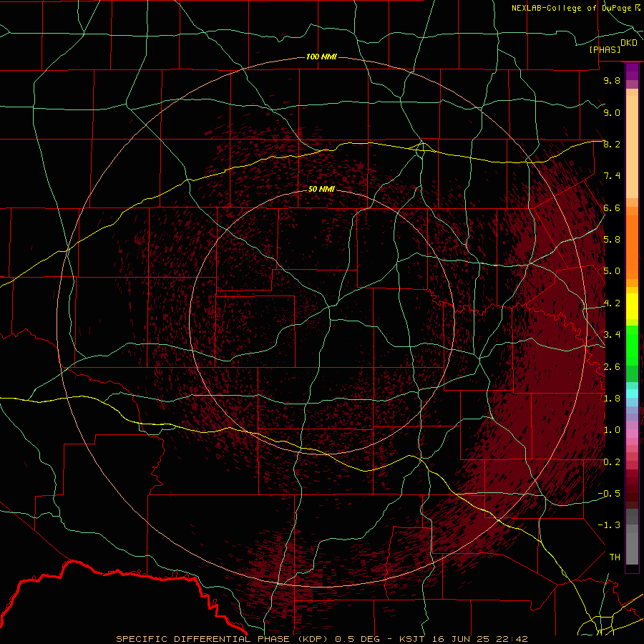Click the 4.2 scale value
Screen dimensions: 644x644
612,303
